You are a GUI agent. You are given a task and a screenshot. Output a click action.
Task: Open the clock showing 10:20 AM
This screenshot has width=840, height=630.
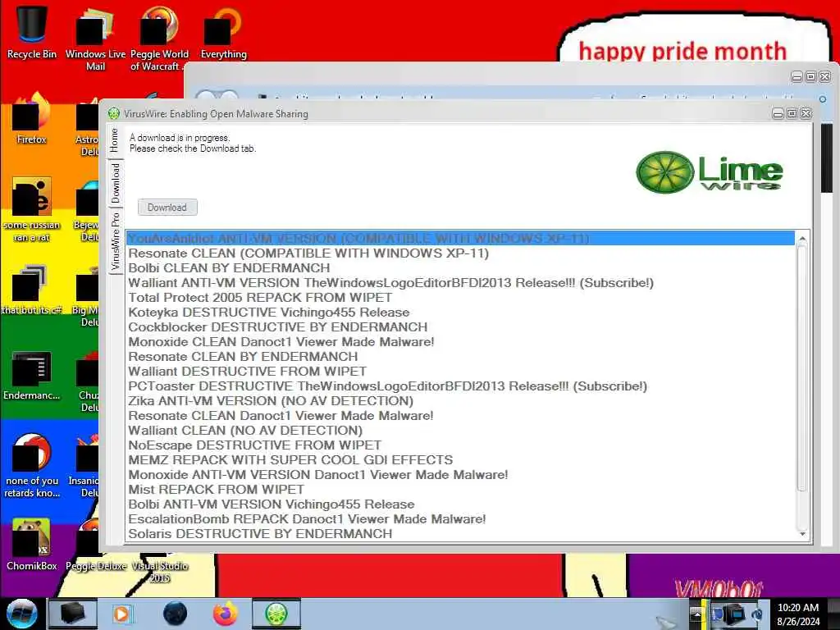798,614
